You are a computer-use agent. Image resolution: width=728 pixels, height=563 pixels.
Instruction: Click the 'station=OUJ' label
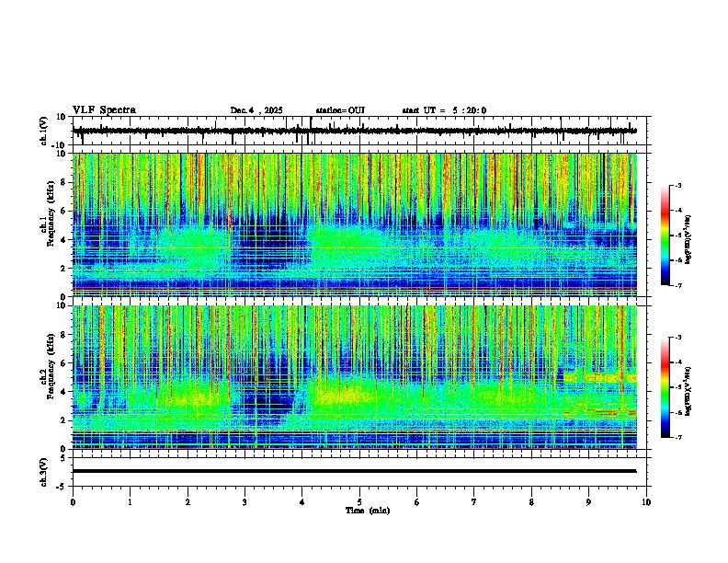(x=340, y=110)
